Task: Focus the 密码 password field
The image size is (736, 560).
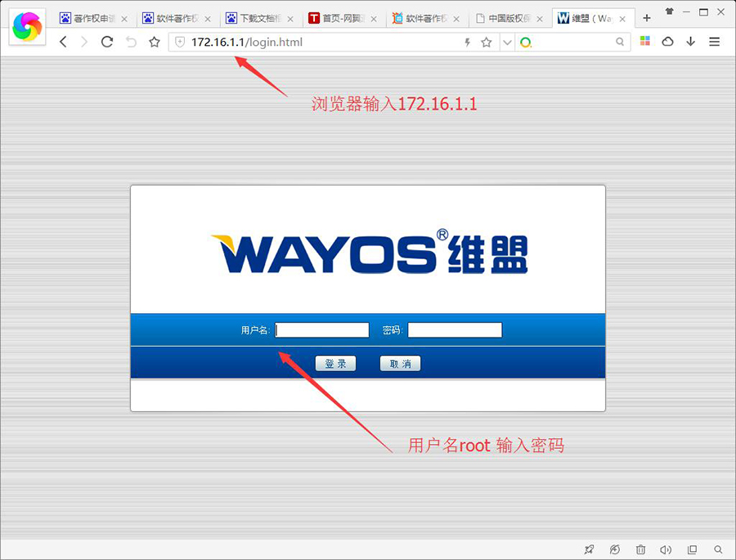Action: click(x=455, y=330)
